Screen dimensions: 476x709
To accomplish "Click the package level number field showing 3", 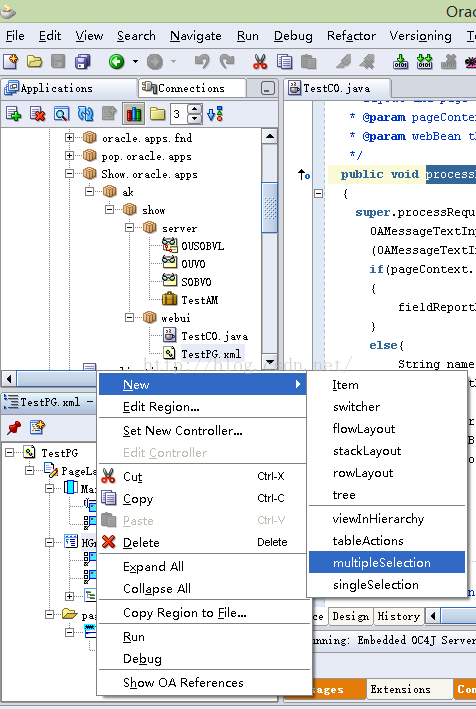I will (x=179, y=114).
